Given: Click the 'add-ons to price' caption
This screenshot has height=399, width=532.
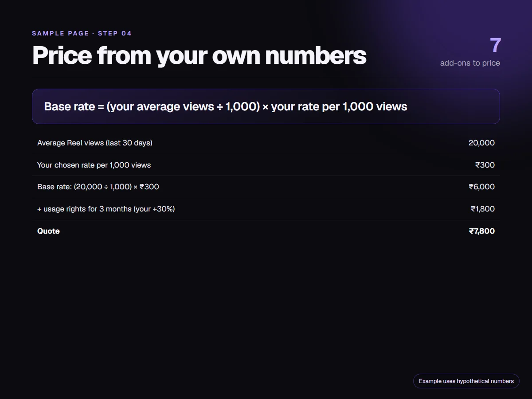Looking at the screenshot, I should [470, 63].
